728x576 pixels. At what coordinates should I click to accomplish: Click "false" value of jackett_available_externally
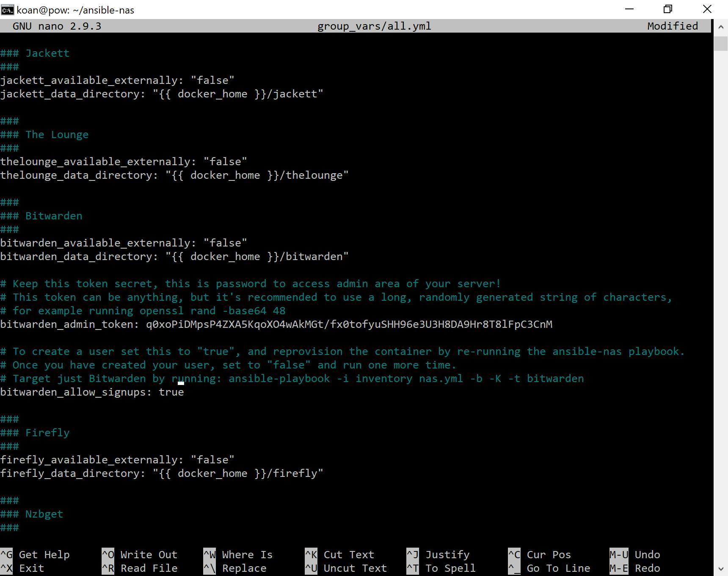pyautogui.click(x=212, y=80)
